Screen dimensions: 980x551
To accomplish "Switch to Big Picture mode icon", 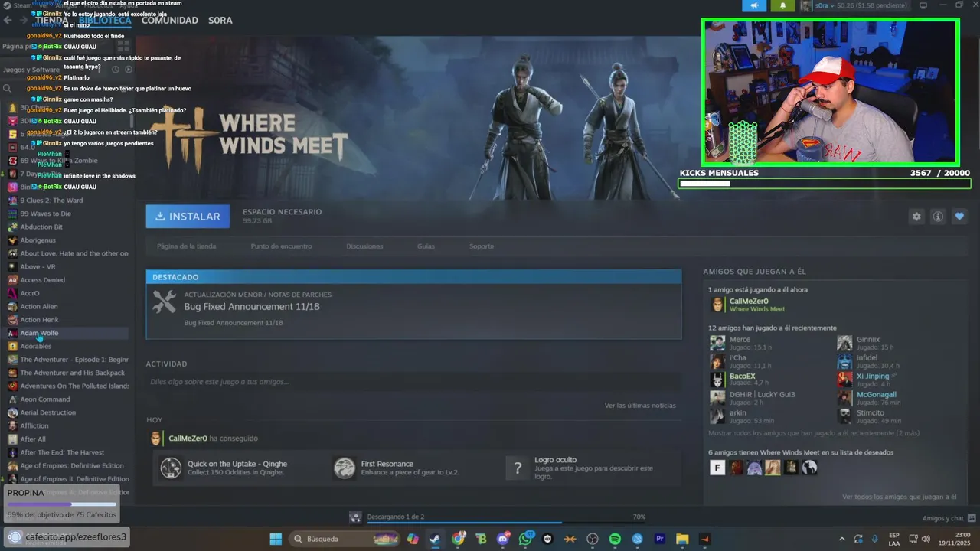I will 923,5.
